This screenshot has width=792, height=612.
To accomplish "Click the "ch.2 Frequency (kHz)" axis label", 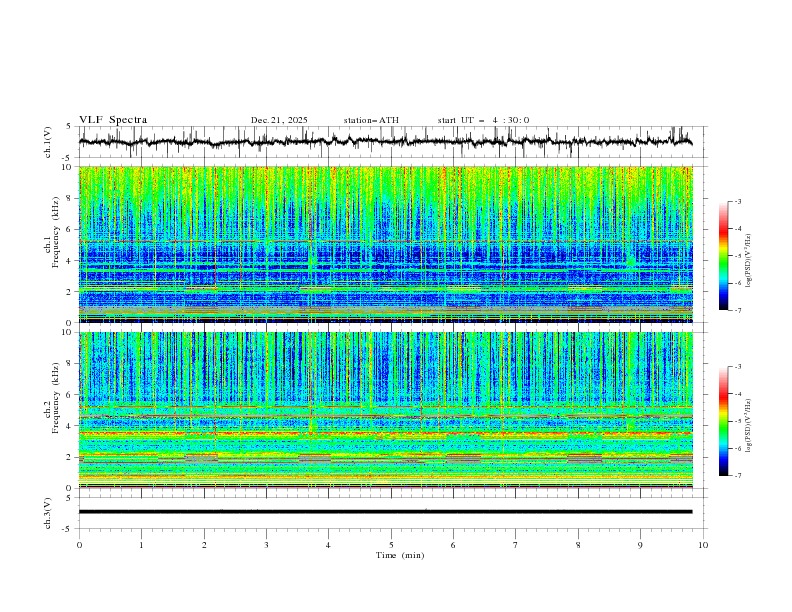I will pos(52,398).
